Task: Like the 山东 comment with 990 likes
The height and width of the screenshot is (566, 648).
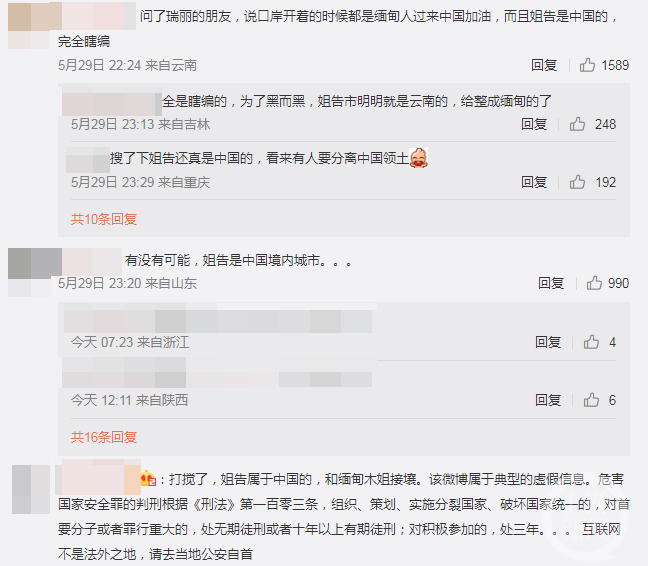Action: 594,283
